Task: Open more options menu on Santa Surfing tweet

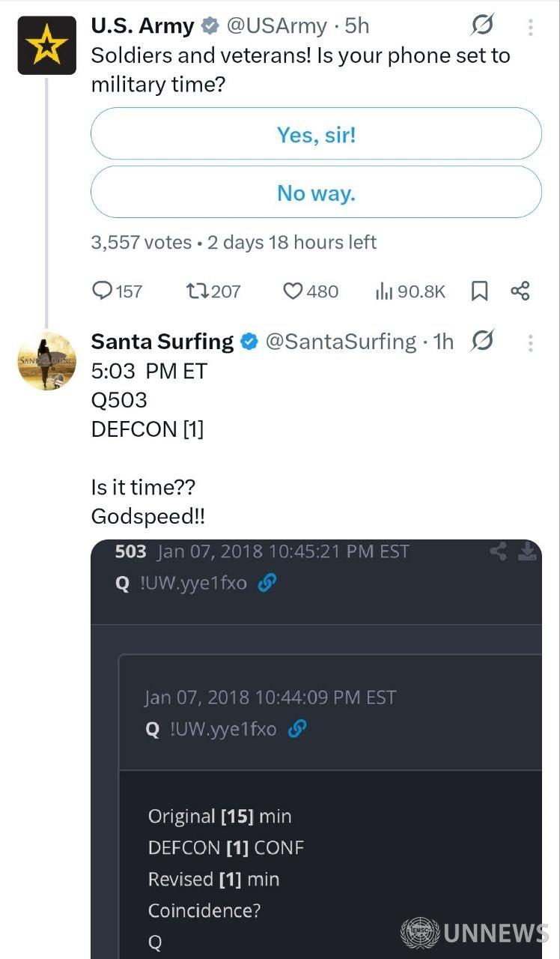Action: pos(530,342)
